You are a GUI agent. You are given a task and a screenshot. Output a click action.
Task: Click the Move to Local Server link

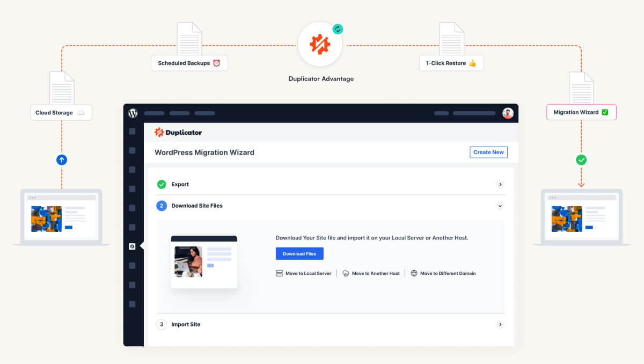point(304,273)
